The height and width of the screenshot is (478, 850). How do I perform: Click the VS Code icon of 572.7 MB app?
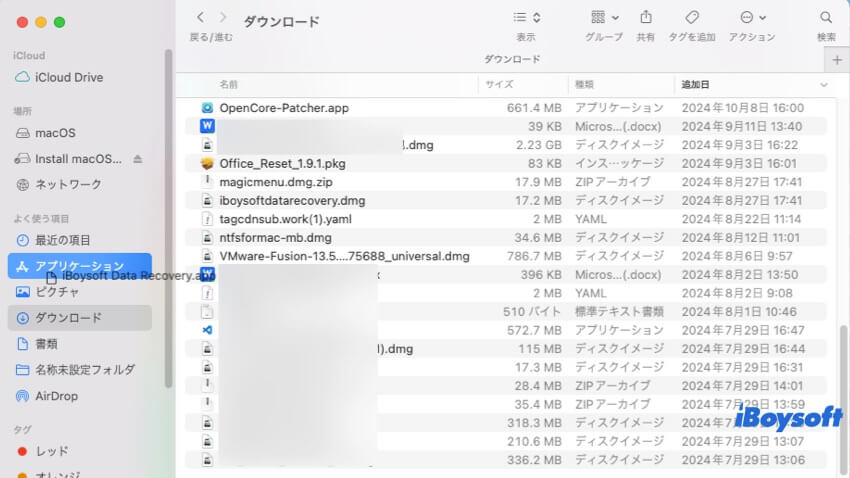(x=207, y=330)
